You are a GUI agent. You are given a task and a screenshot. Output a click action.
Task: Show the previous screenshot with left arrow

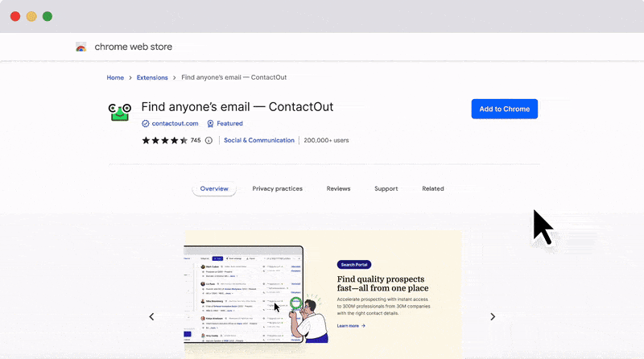151,317
